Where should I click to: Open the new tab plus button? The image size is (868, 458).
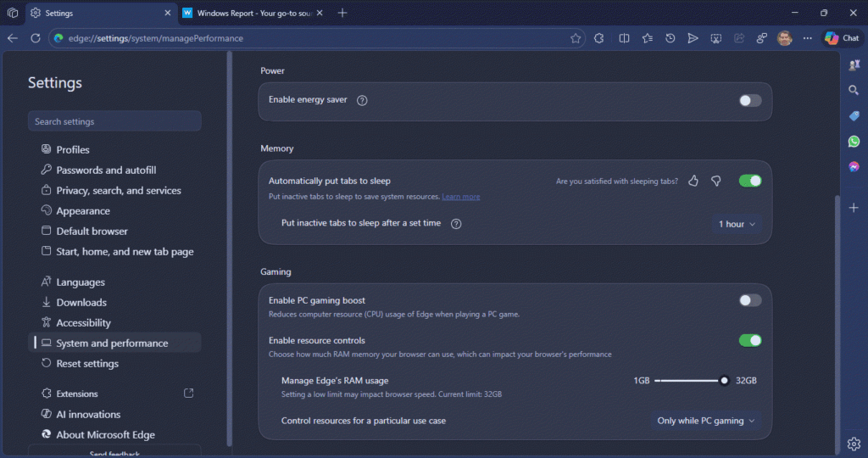click(342, 13)
